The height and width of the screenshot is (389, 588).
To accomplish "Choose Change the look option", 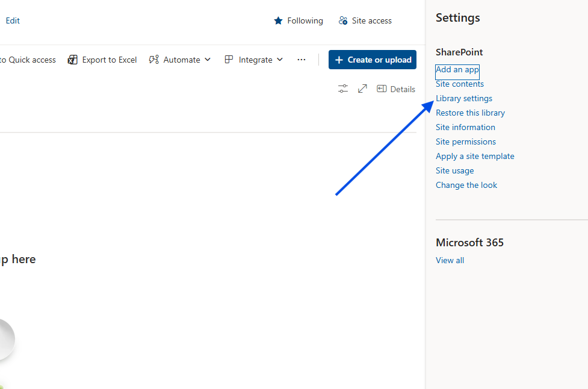I will 466,185.
